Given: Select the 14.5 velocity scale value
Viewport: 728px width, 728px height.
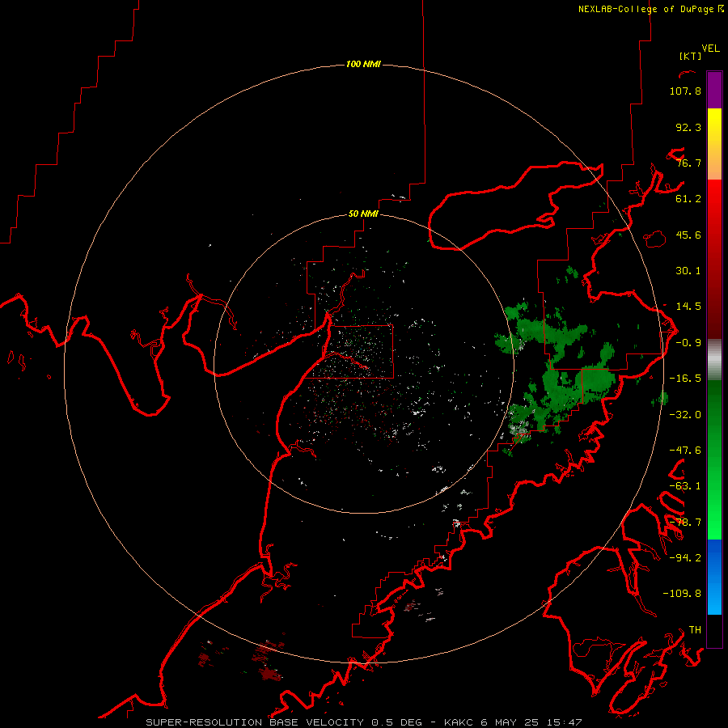Looking at the screenshot, I should [688, 307].
